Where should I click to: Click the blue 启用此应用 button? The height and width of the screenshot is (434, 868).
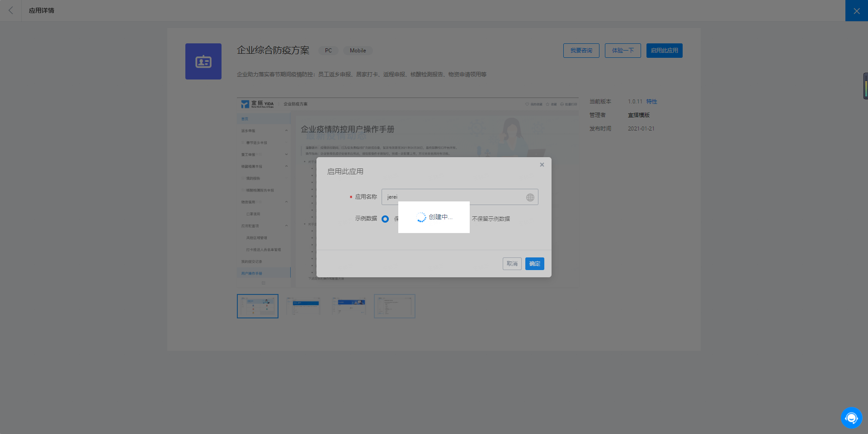[665, 51]
